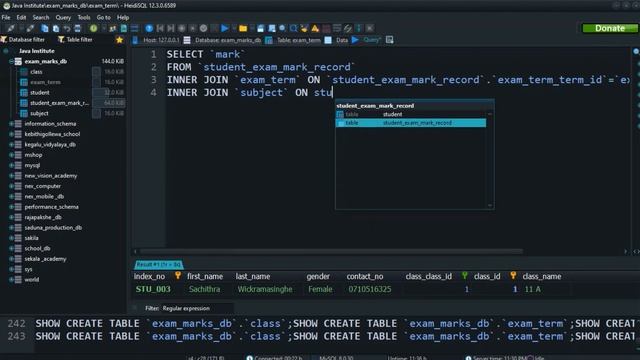Expand the world database node
This screenshot has height=360, width=640.
click(x=11, y=280)
